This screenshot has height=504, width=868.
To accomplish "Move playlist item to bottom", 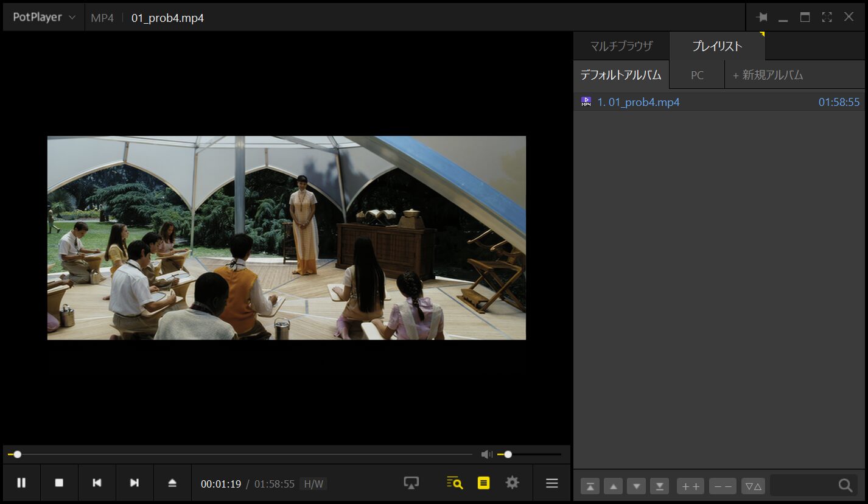I will click(x=659, y=486).
